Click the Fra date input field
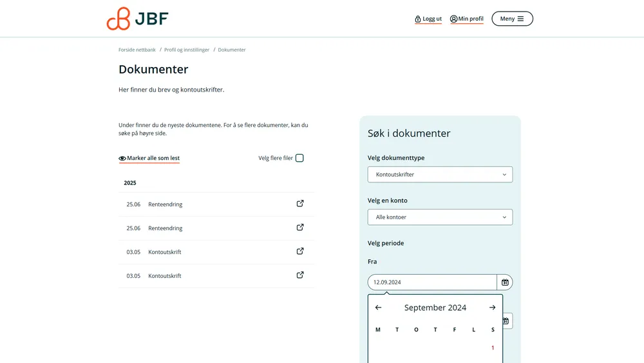Viewport: 644px width, 363px height. coord(431,282)
